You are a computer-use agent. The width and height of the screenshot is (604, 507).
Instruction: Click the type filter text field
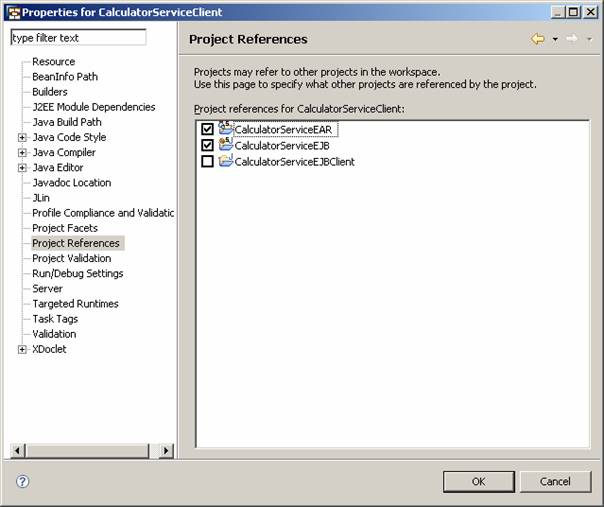point(77,37)
